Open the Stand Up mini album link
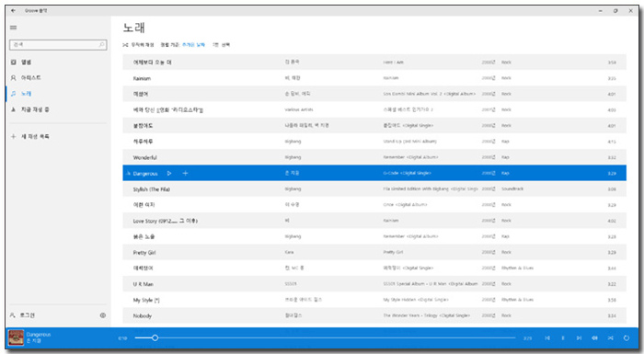Screen dimensions: 644x354 pyautogui.click(x=409, y=142)
